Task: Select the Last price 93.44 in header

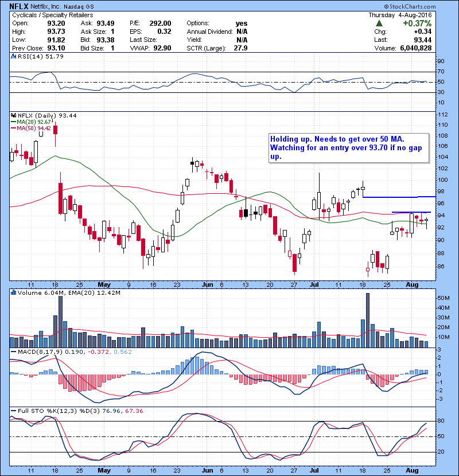Action: click(422, 40)
